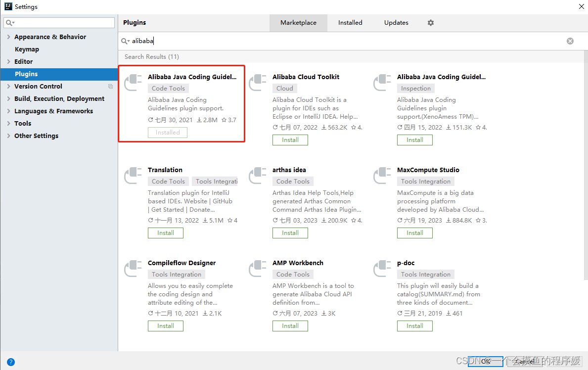
Task: Install the AMP Workbench plugin
Action: coord(290,326)
